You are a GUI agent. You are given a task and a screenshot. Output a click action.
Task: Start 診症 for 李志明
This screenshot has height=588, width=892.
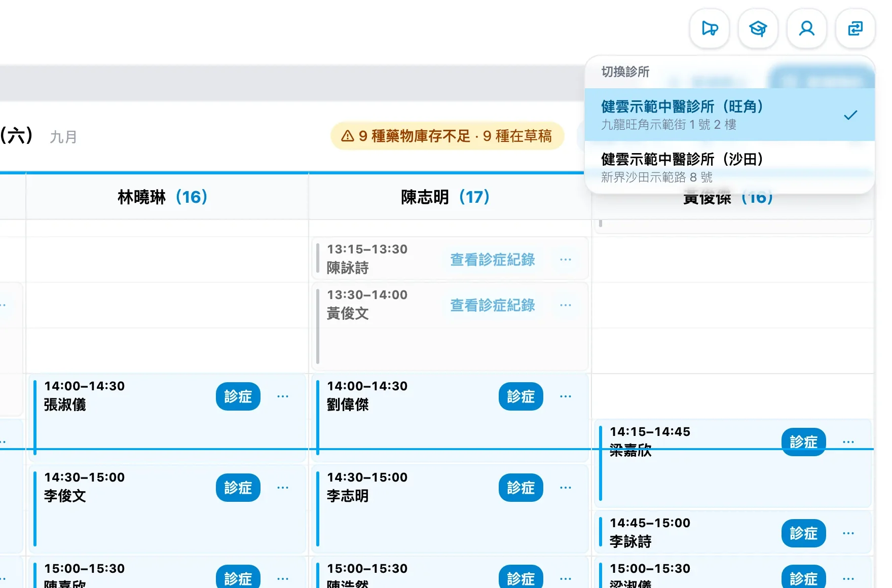[x=521, y=488]
